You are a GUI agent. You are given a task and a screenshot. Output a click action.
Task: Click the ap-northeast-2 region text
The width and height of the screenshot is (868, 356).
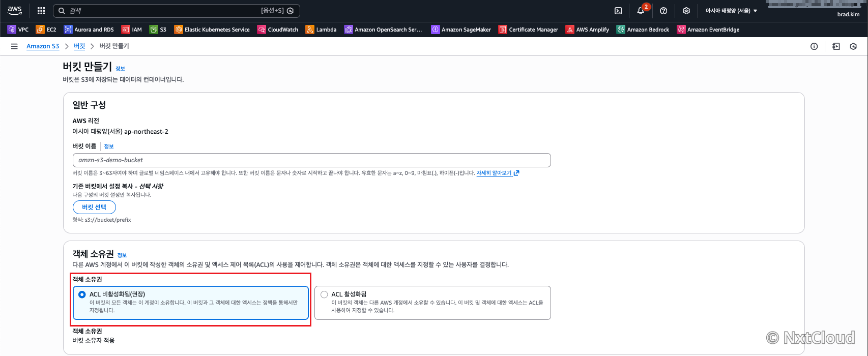(146, 132)
